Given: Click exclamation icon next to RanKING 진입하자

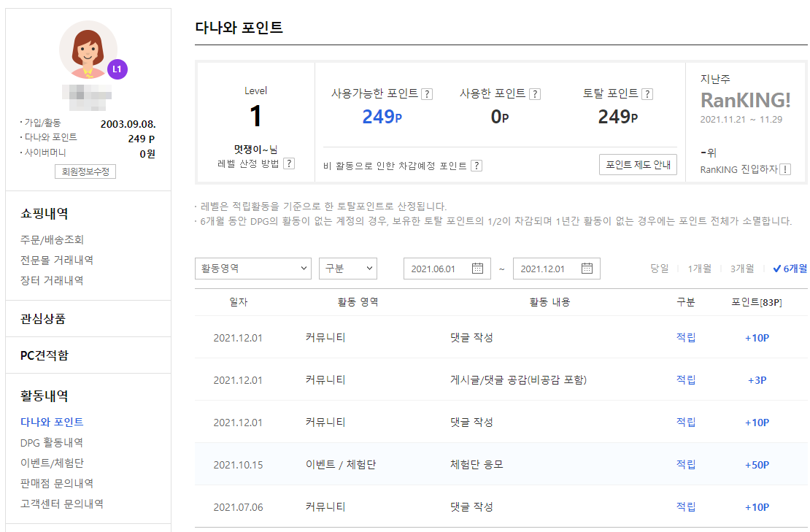Looking at the screenshot, I should (x=785, y=169).
